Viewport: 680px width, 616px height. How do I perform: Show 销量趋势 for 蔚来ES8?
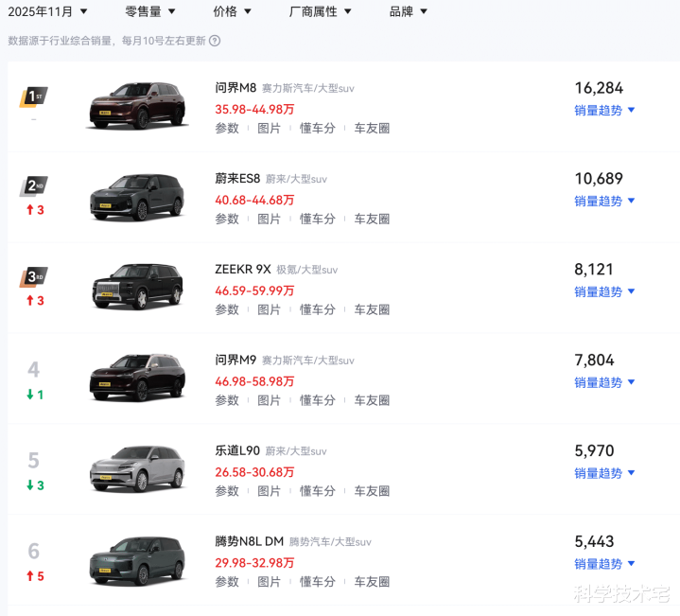pyautogui.click(x=604, y=201)
